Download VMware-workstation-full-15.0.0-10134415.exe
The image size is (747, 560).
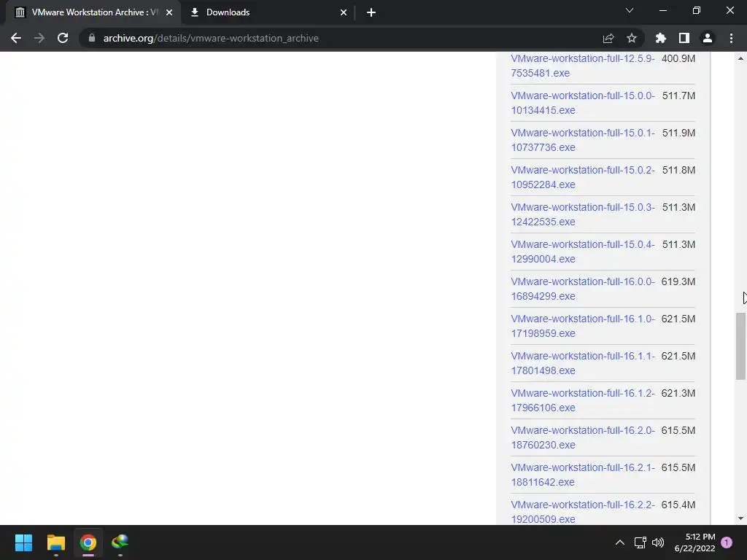583,103
